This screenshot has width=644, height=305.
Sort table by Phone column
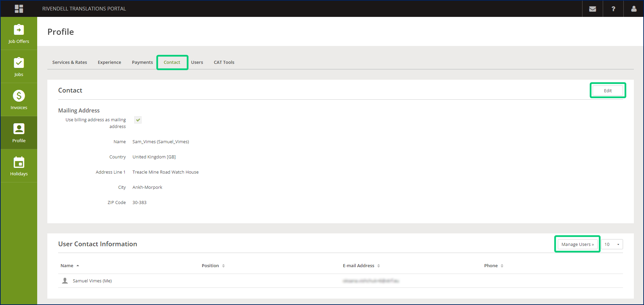(494, 266)
